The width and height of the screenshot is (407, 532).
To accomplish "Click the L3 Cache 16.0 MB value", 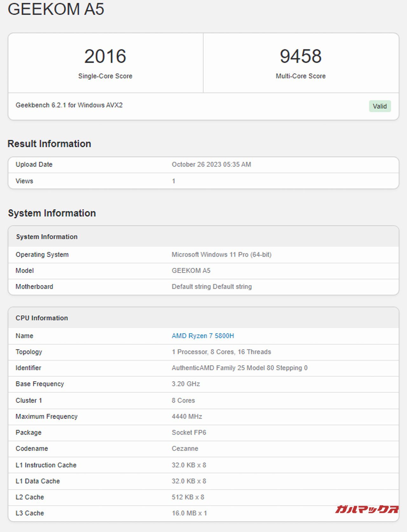I will pos(189,513).
